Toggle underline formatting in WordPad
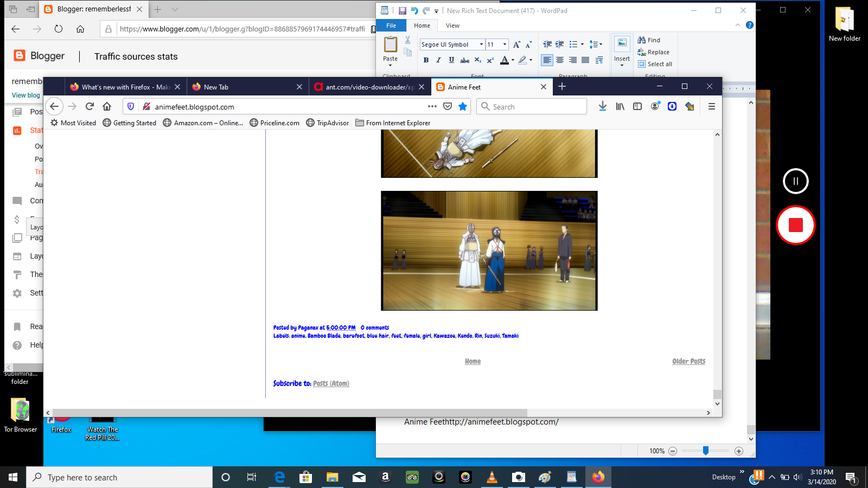 tap(451, 60)
